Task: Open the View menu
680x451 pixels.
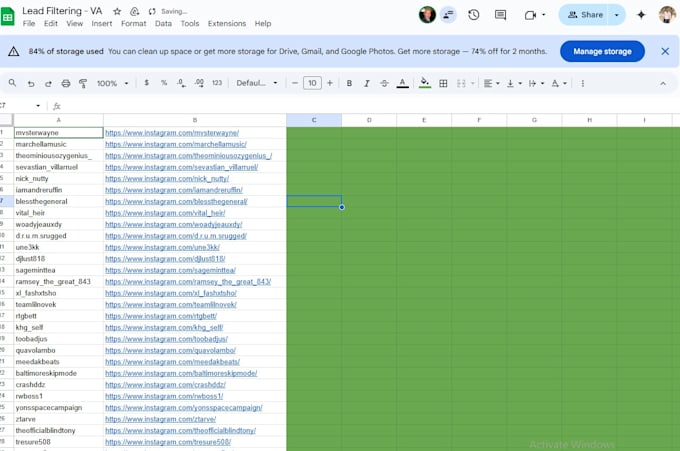Action: [x=75, y=23]
